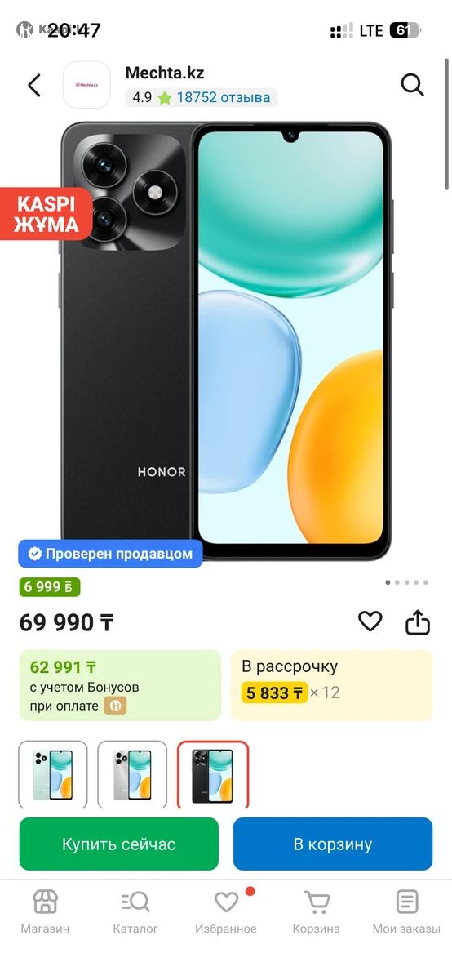452x980 pixels.
Task: Select the green color variant thumbnail
Action: click(x=53, y=774)
